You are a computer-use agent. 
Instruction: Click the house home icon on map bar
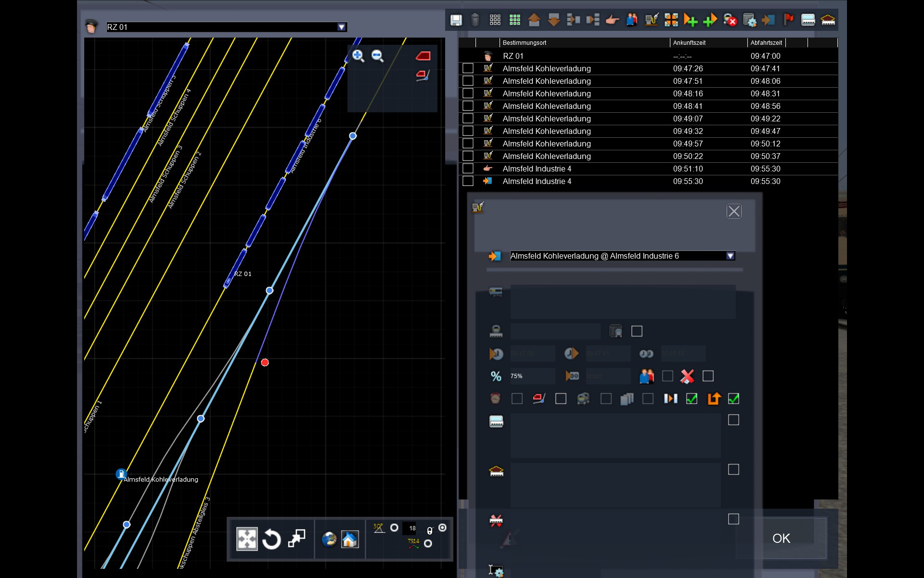[350, 539]
